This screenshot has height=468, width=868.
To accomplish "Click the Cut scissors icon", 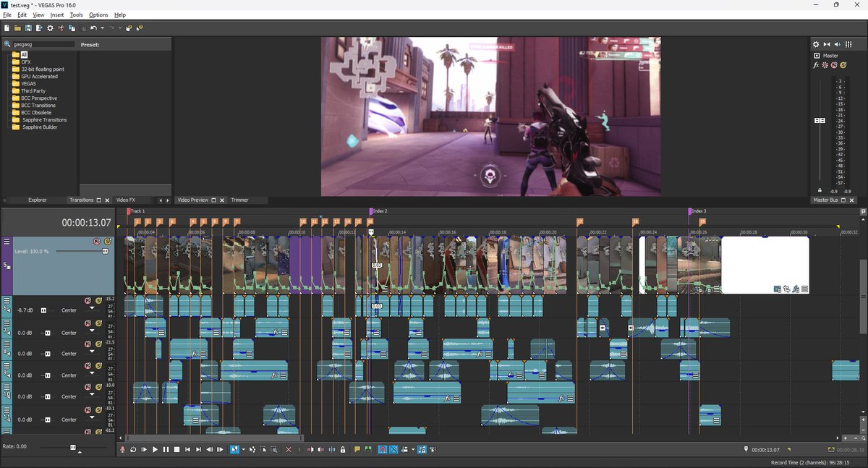I will [x=61, y=28].
